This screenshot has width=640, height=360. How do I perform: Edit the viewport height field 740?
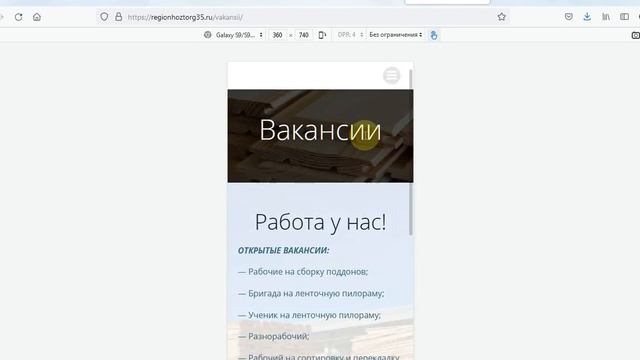click(303, 35)
